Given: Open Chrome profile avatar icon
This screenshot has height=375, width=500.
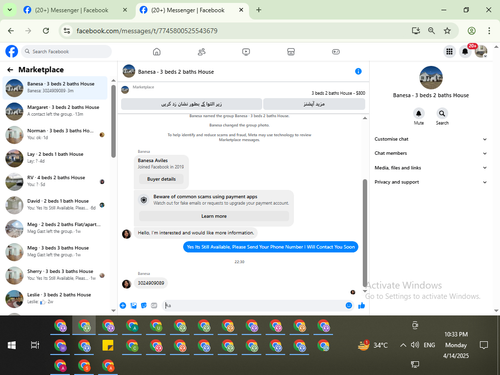Looking at the screenshot, I should point(471,31).
